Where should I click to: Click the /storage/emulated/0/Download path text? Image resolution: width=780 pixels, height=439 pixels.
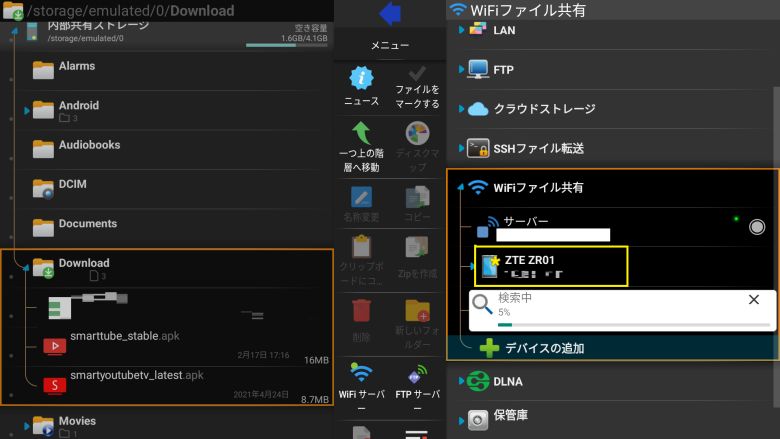[130, 10]
